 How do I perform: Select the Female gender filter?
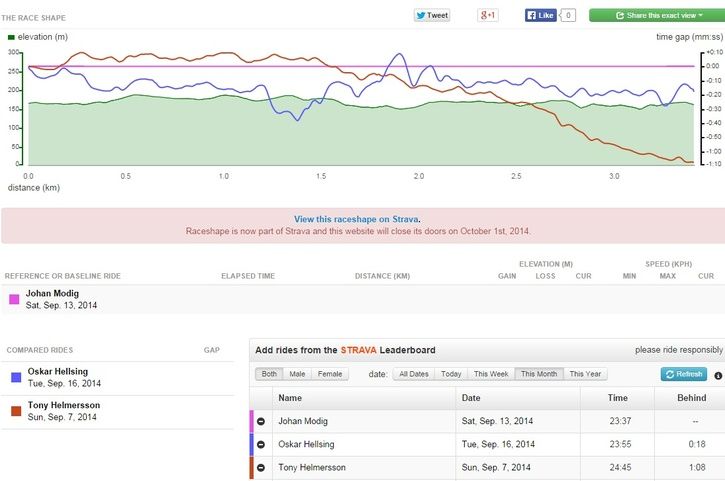click(330, 374)
